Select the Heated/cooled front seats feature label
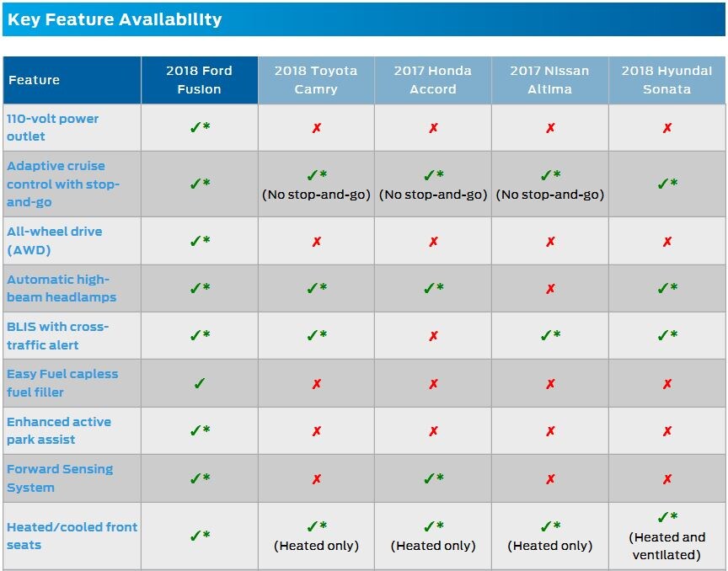 coord(72,536)
